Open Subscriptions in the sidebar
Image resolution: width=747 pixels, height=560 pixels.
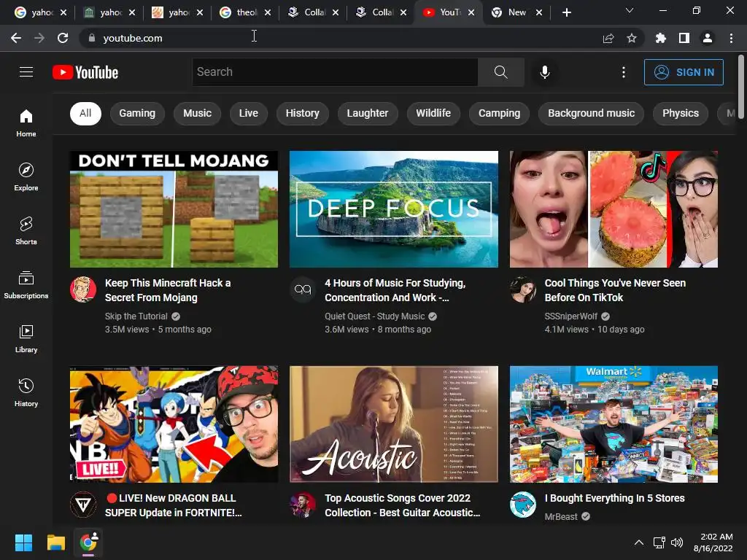pos(26,285)
